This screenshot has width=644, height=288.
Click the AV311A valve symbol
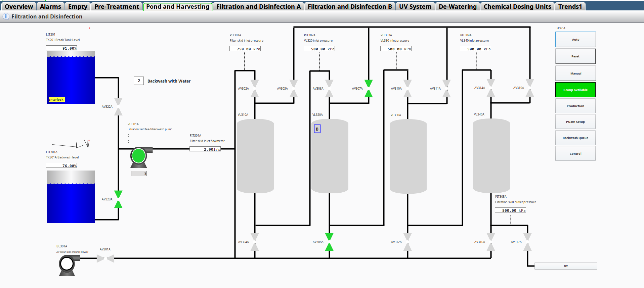446,88
